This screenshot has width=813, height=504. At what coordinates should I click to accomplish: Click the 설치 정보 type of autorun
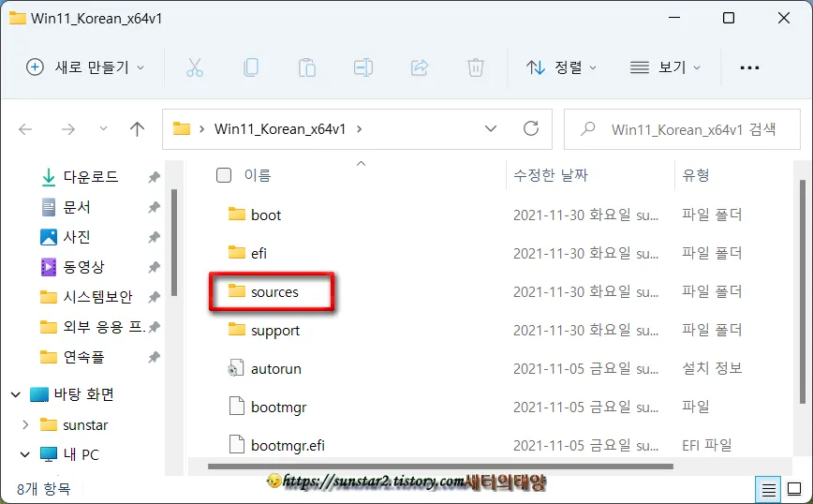(712, 368)
